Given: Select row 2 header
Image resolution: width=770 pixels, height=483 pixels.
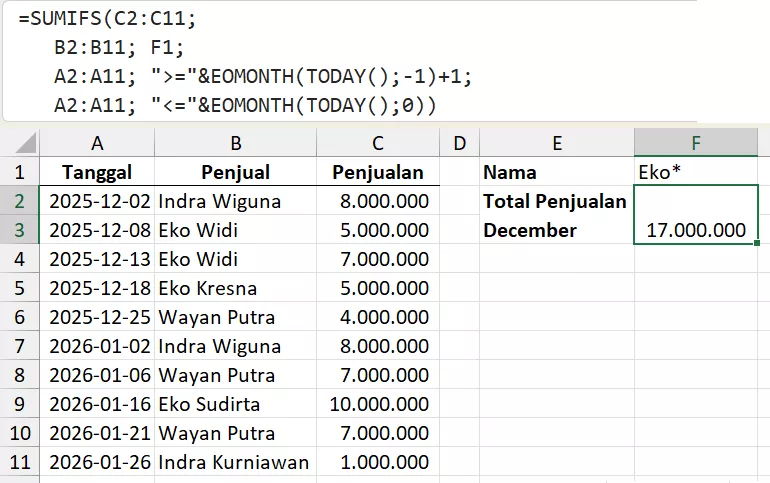Looking at the screenshot, I should pyautogui.click(x=20, y=201).
